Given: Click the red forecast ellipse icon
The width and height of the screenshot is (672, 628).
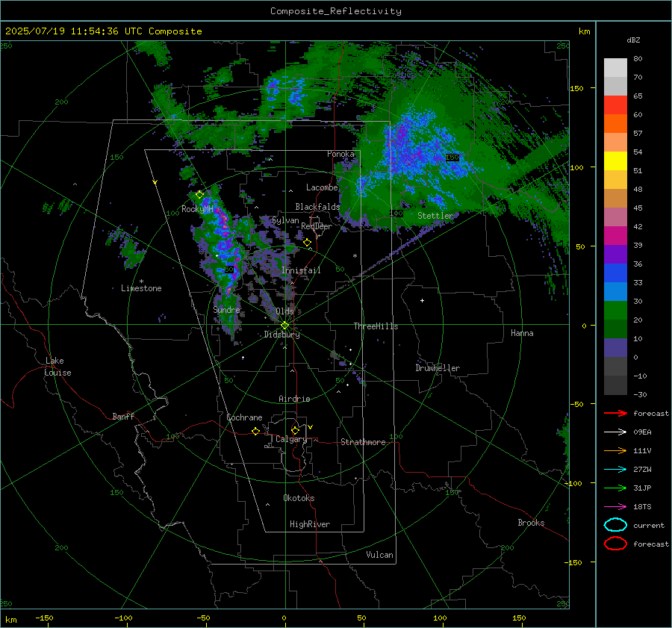Looking at the screenshot, I should pyautogui.click(x=615, y=544).
